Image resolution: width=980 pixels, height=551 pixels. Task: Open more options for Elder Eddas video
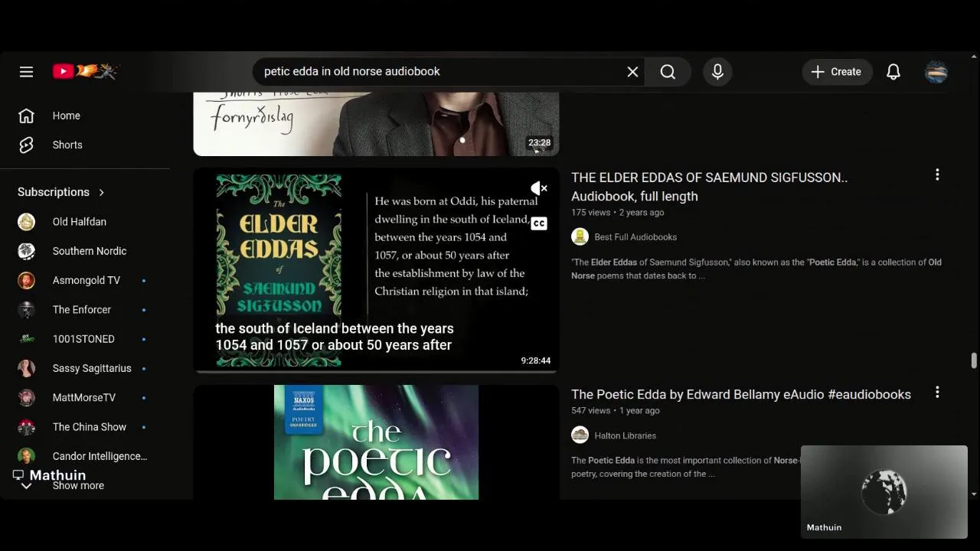coord(937,175)
